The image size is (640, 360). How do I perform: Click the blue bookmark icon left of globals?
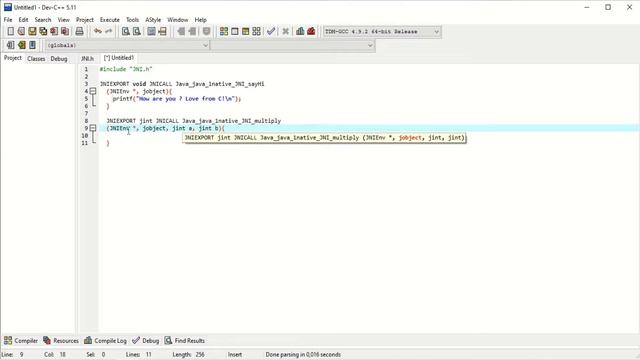tap(32, 45)
